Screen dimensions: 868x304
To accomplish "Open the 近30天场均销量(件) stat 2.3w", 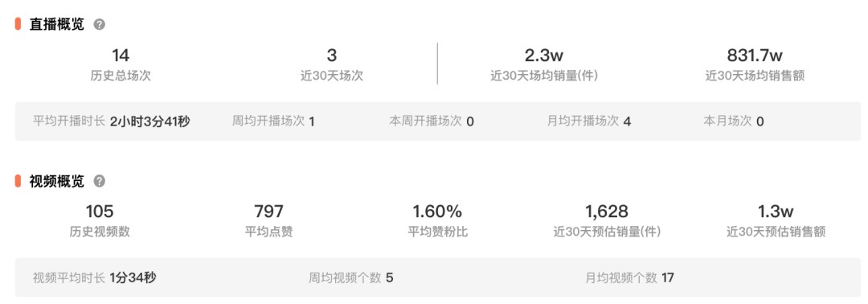I will [543, 55].
